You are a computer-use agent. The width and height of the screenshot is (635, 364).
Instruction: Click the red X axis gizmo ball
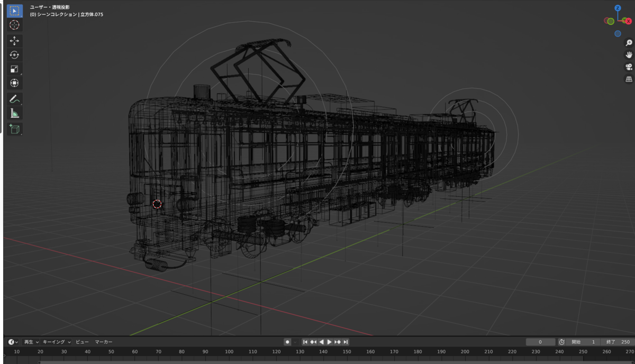pos(628,21)
